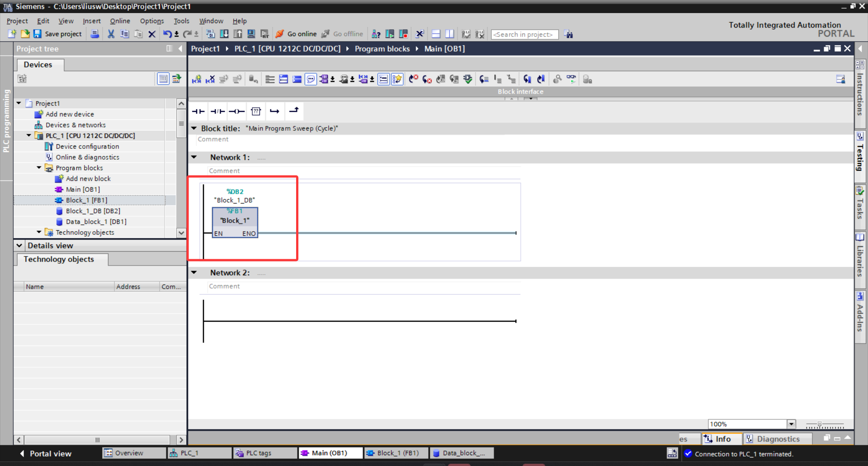
Task: Start simulation via toolbar icon
Action: (x=251, y=34)
